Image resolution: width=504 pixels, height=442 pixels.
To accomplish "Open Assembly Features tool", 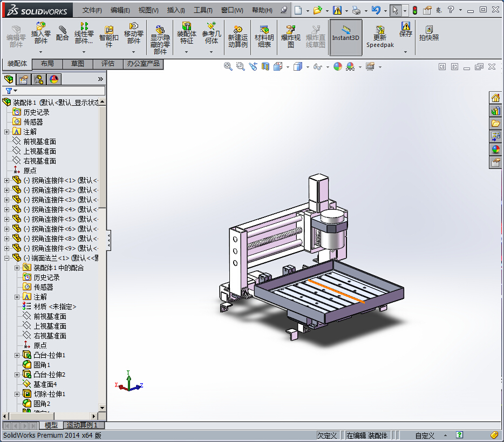I will pos(186,33).
